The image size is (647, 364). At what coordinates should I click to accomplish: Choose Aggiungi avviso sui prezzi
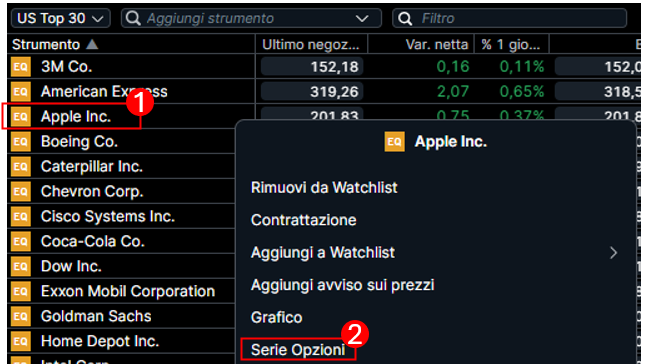(342, 285)
